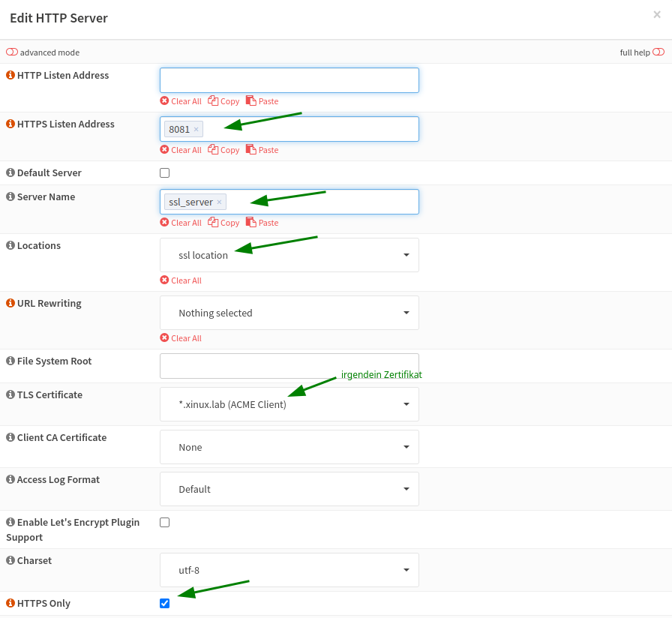Click Clear All under HTTPS Listen Address

pos(180,149)
